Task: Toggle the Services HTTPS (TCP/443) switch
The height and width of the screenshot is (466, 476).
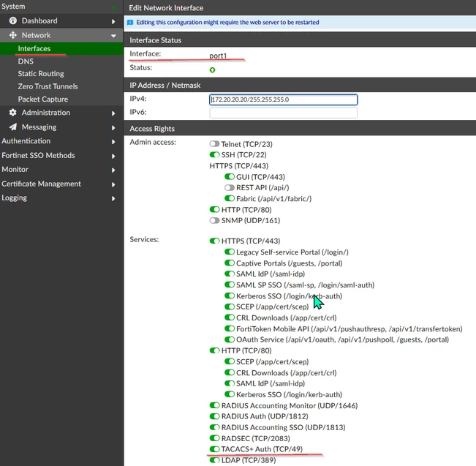Action: point(214,241)
